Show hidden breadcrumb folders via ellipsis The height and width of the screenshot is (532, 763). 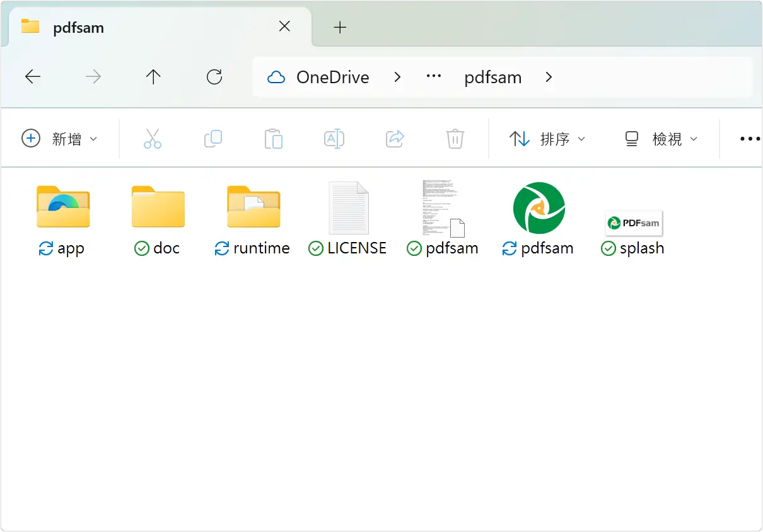[x=434, y=77]
